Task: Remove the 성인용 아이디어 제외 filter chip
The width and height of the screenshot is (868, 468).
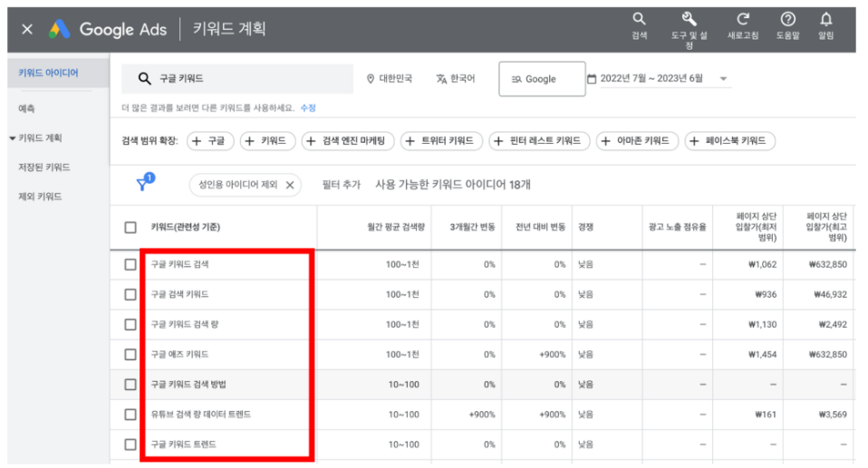Action: pyautogui.click(x=290, y=186)
